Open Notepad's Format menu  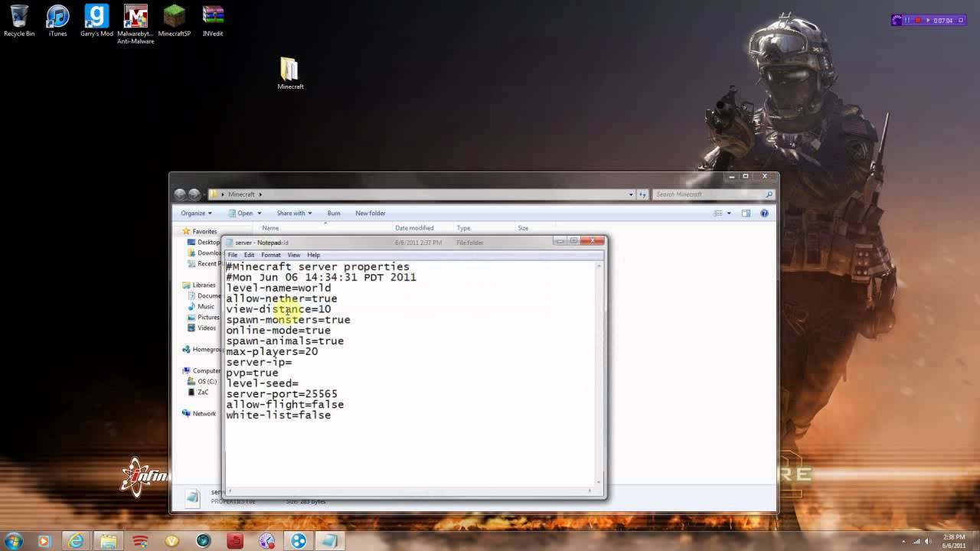tap(271, 255)
